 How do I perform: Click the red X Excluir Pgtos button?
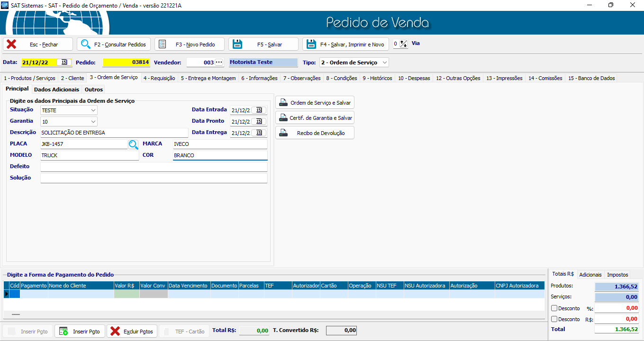click(x=132, y=331)
